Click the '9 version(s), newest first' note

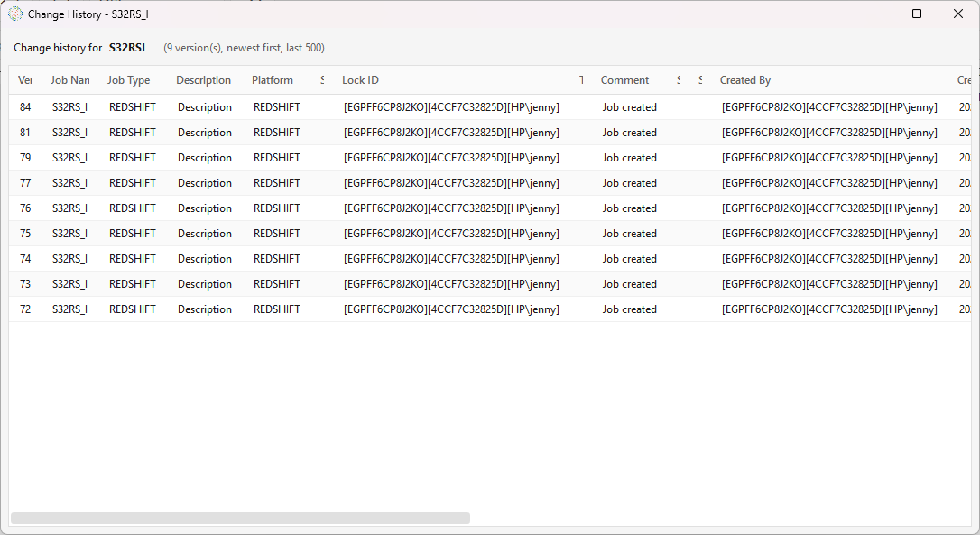point(244,48)
